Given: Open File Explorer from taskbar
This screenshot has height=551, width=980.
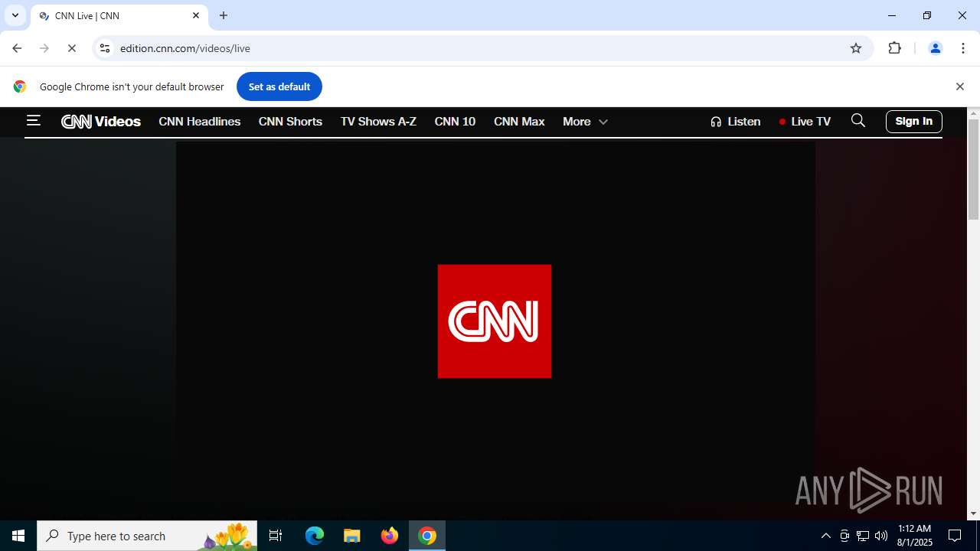Looking at the screenshot, I should 352,536.
